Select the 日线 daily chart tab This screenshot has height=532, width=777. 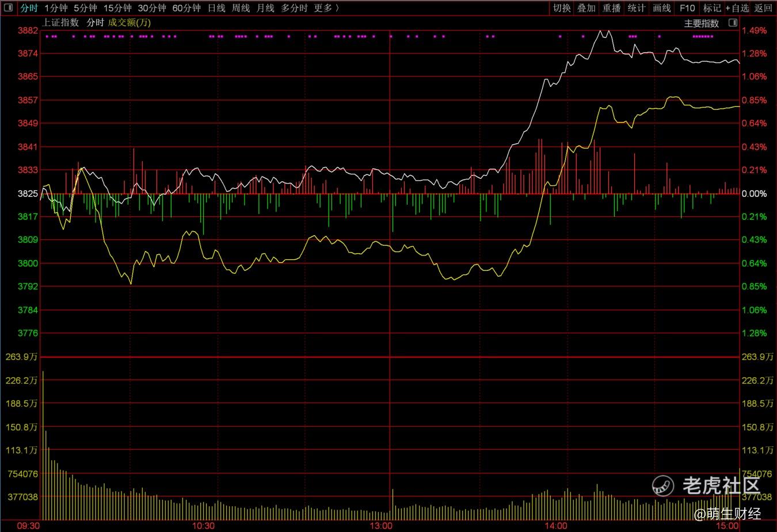pyautogui.click(x=216, y=8)
